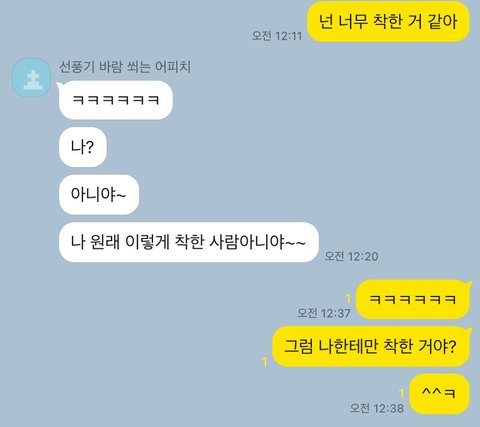
Task: Tap the ^^ㅋ sent message bubble
Action: pos(439,394)
